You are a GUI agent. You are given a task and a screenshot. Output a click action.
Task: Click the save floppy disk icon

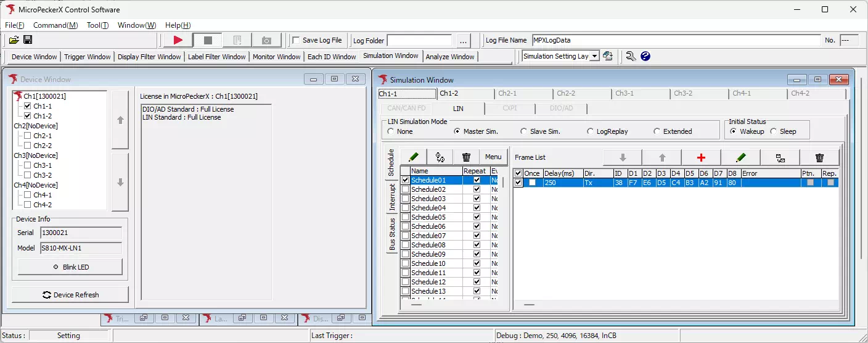point(28,40)
